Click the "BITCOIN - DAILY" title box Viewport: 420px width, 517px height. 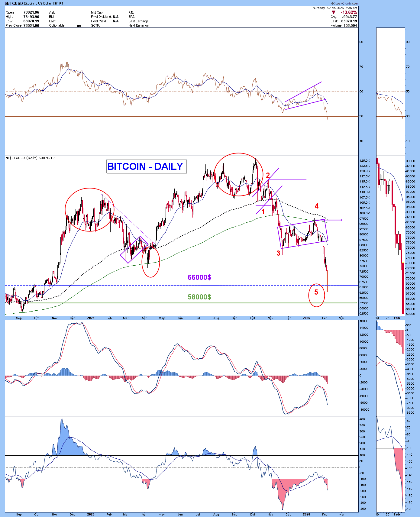click(x=146, y=166)
